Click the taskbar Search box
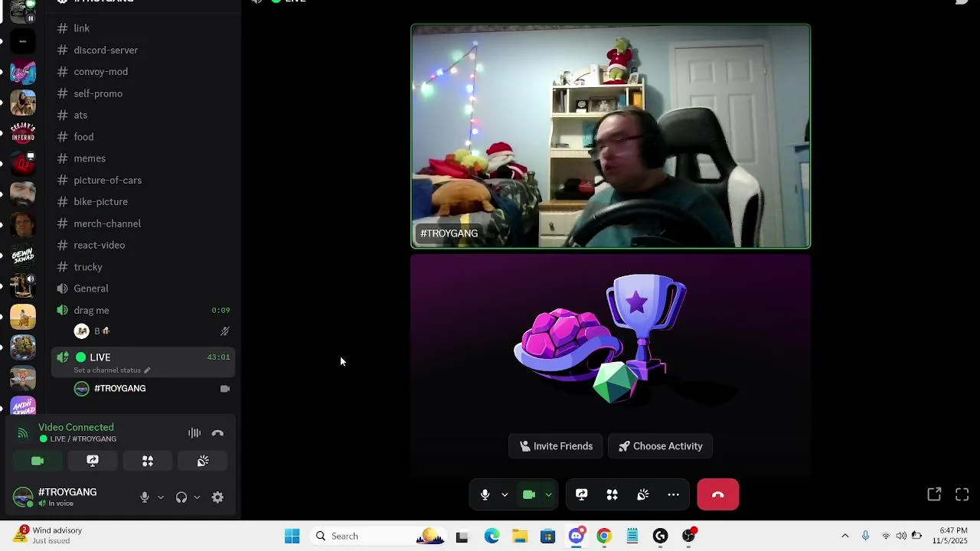980x551 pixels. click(x=380, y=536)
